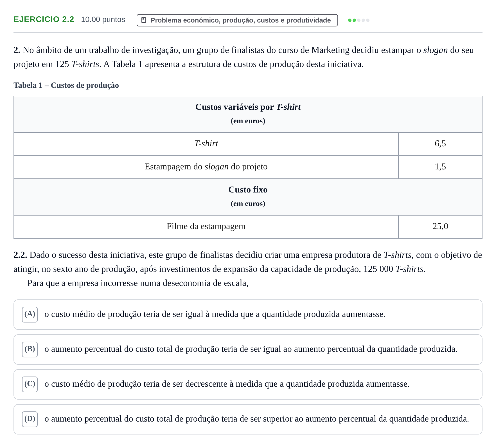Select answer option (A)
The image size is (496, 448).
tap(248, 315)
